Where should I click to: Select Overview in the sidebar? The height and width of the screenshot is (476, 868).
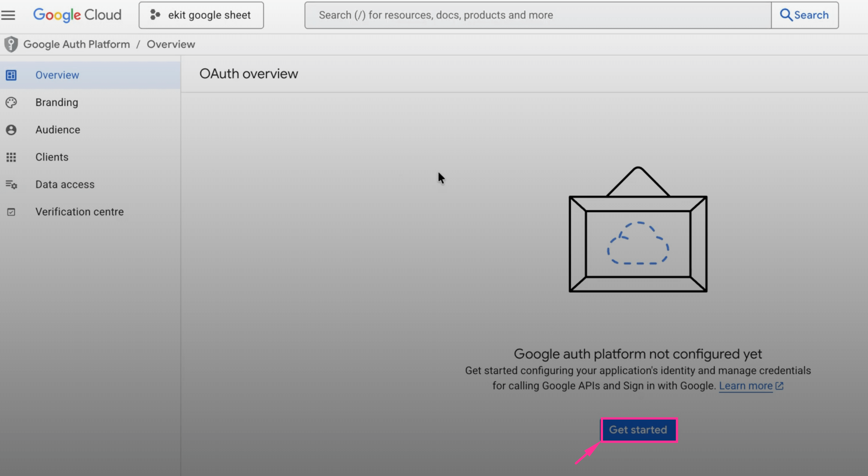pyautogui.click(x=90, y=75)
